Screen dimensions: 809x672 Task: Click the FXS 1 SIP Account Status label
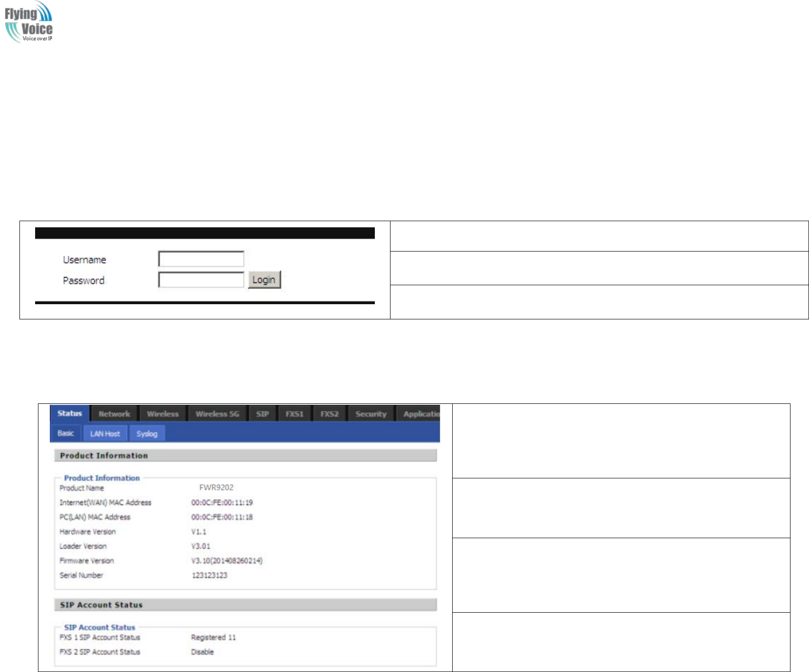(x=100, y=637)
